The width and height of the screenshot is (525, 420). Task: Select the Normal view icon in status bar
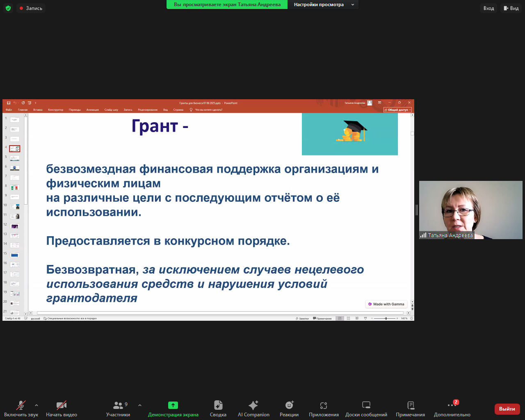point(340,318)
